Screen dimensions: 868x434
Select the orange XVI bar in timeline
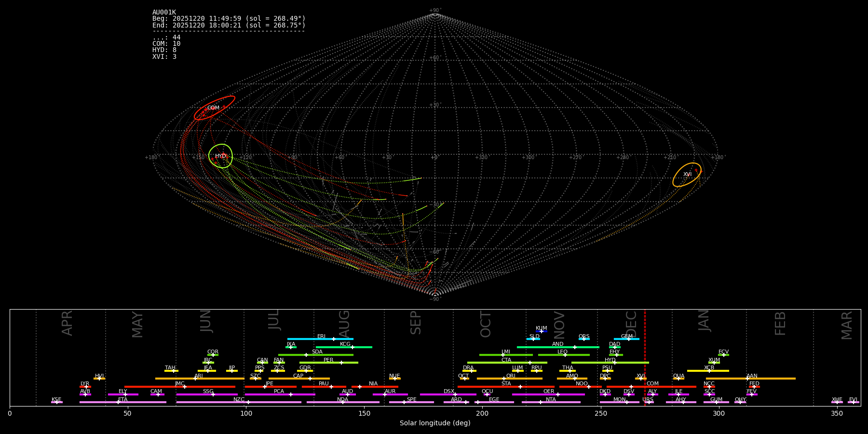point(640,379)
